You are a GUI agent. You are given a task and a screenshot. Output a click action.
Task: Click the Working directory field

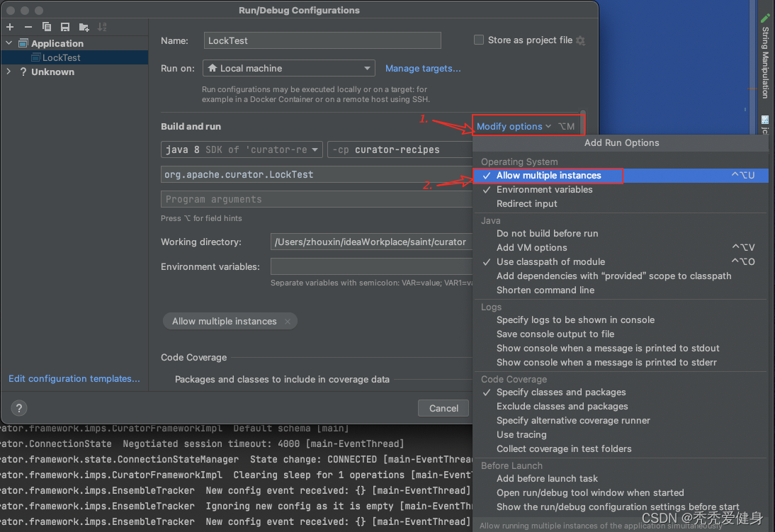371,242
